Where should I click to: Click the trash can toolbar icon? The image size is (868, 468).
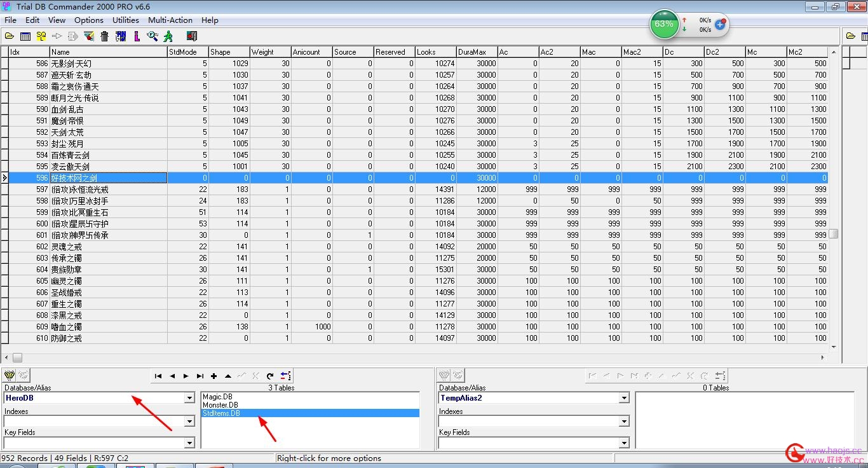click(105, 36)
